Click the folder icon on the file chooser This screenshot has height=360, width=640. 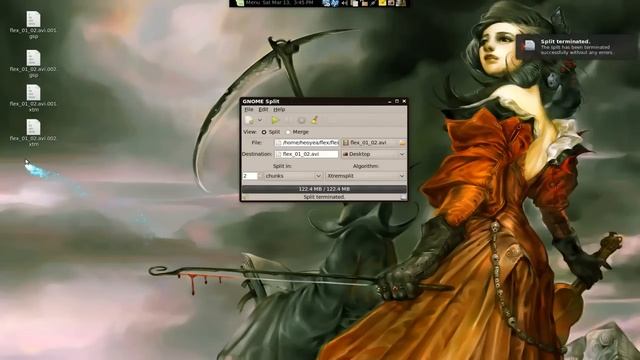(x=402, y=143)
